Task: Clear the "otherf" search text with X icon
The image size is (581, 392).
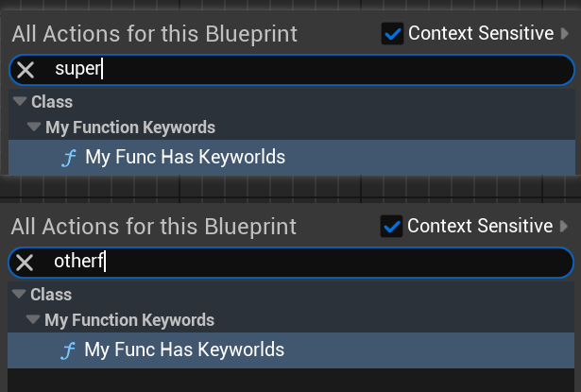Action: (26, 262)
